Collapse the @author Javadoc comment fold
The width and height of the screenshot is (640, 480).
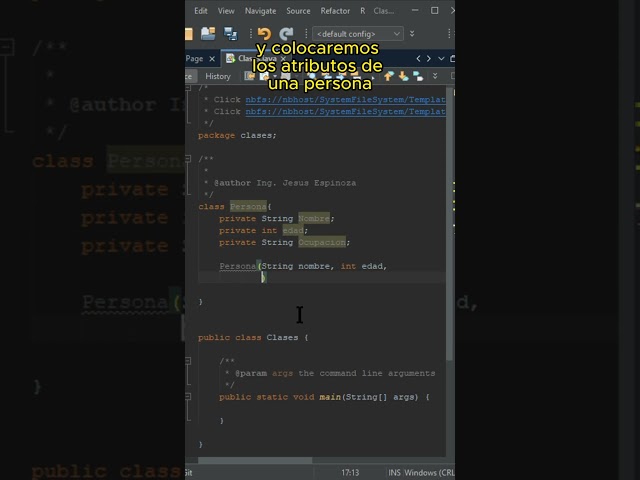(188, 158)
